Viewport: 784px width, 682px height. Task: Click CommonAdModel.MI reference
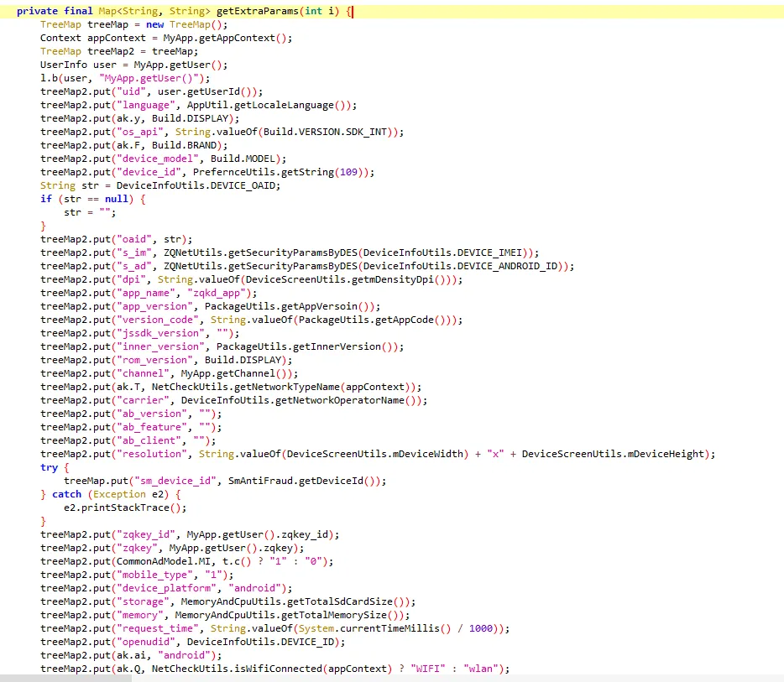click(x=164, y=561)
